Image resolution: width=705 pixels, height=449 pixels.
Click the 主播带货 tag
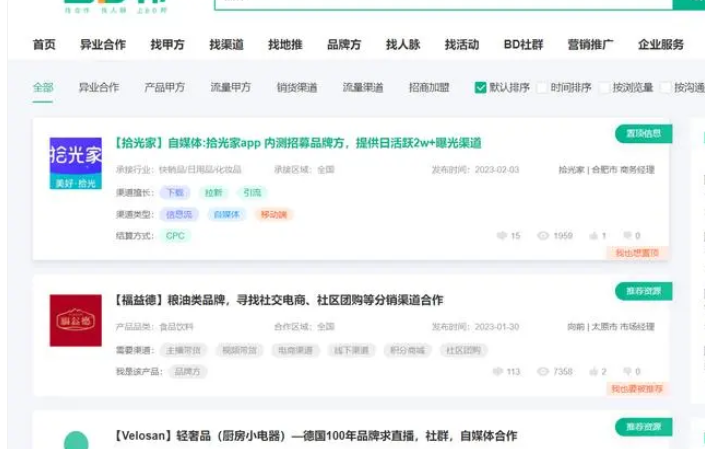(183, 350)
